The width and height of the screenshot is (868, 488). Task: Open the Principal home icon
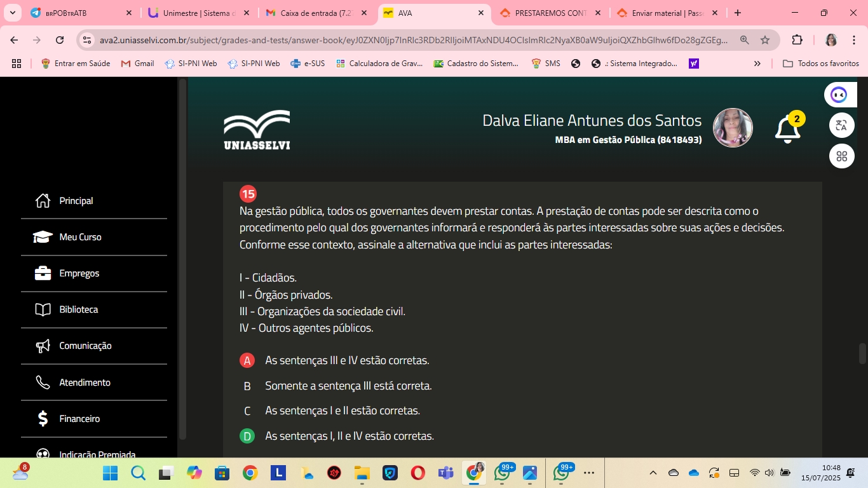coord(43,201)
